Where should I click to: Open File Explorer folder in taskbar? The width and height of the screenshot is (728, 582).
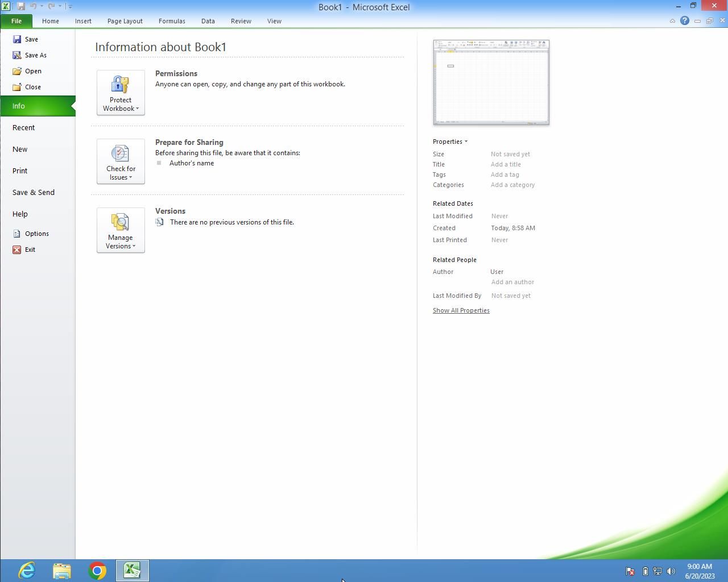62,570
